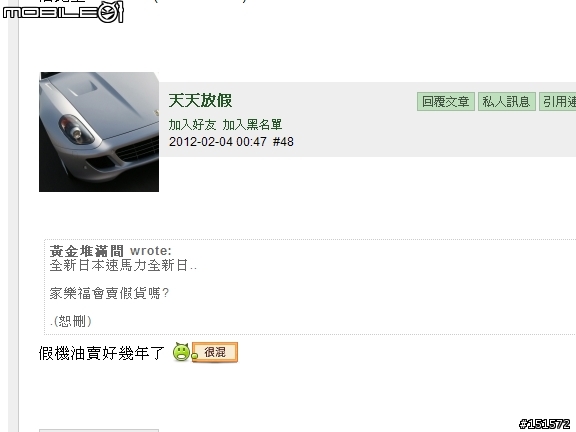The width and height of the screenshot is (576, 432).
Task: Click the post text 假機油賣好幾年了
Action: tap(102, 353)
